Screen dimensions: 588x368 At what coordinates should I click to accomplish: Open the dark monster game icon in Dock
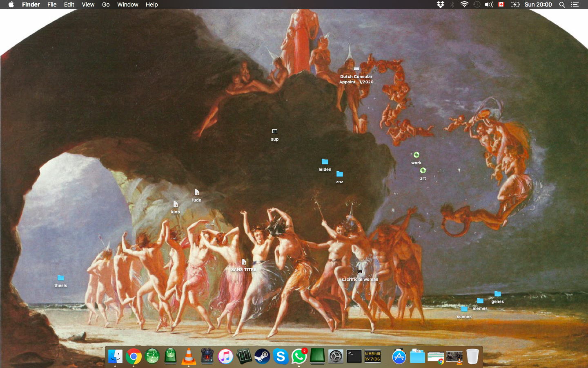tap(207, 357)
